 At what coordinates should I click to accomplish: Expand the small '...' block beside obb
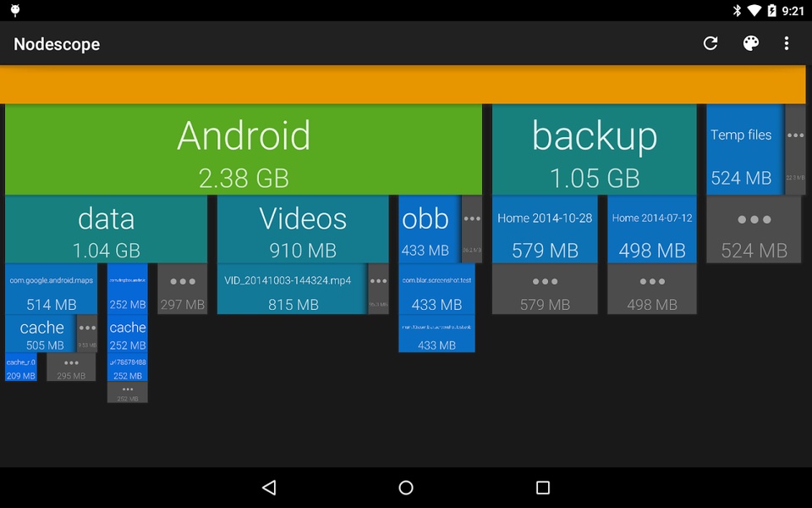[472, 229]
